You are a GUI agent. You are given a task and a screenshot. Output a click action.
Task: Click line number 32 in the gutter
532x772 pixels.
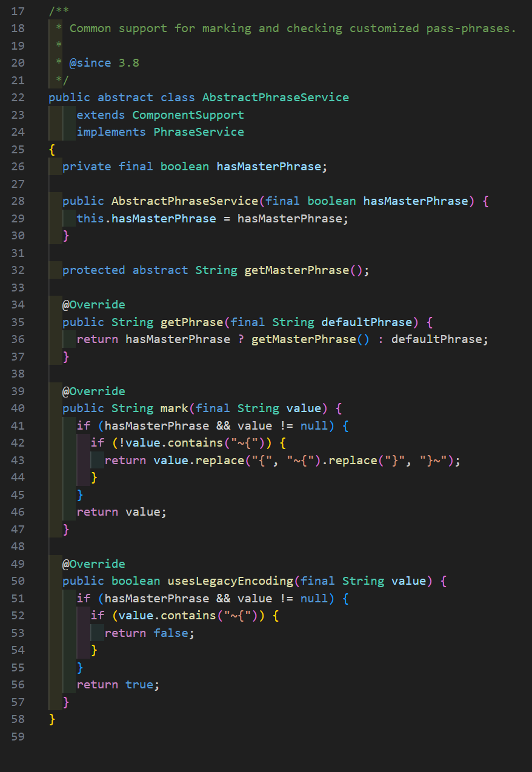(x=18, y=270)
